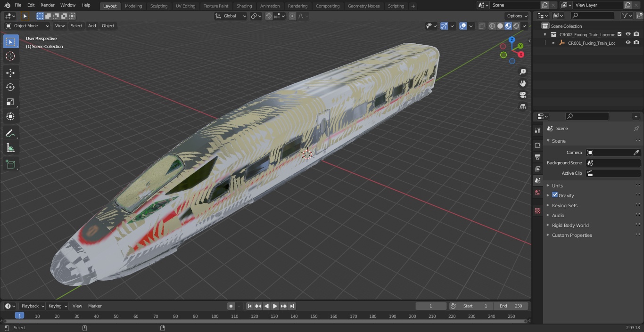This screenshot has width=644, height=332.
Task: Switch to the Shading workspace tab
Action: tap(244, 6)
